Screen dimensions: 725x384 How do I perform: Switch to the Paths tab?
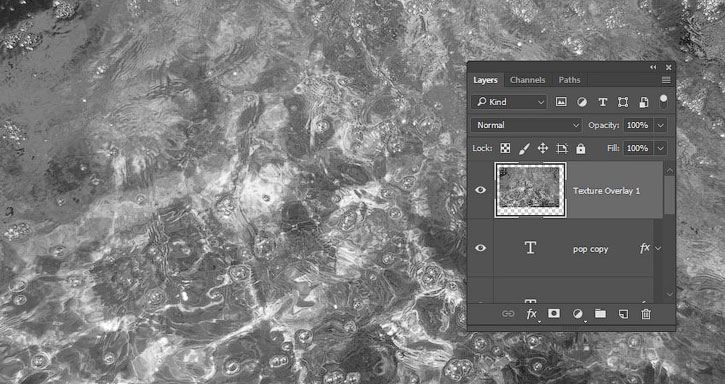point(569,80)
